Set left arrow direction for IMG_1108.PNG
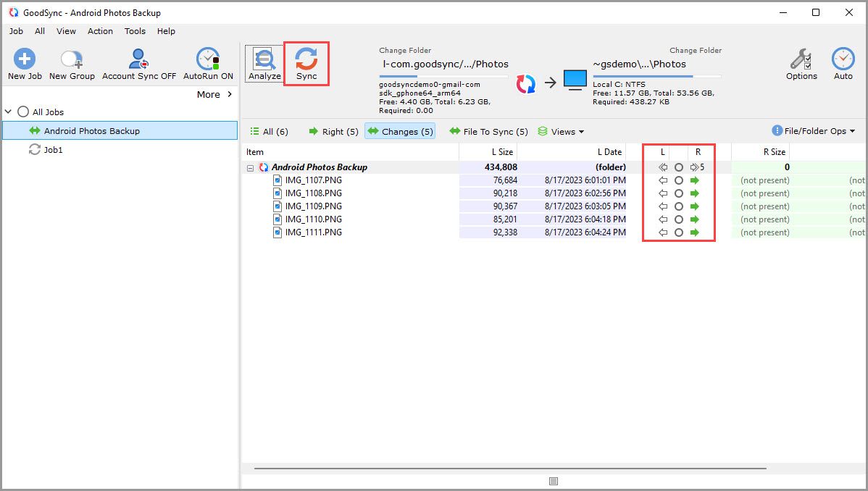The height and width of the screenshot is (491, 868). [663, 193]
